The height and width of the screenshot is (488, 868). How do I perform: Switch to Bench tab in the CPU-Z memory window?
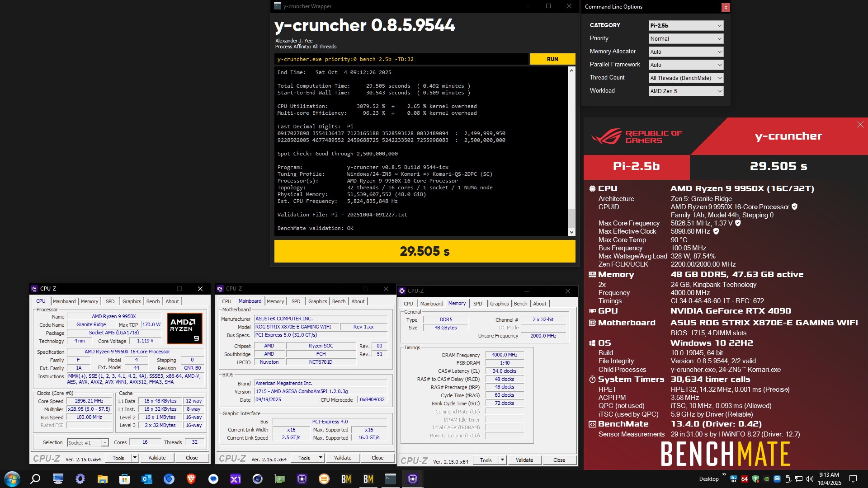point(520,304)
